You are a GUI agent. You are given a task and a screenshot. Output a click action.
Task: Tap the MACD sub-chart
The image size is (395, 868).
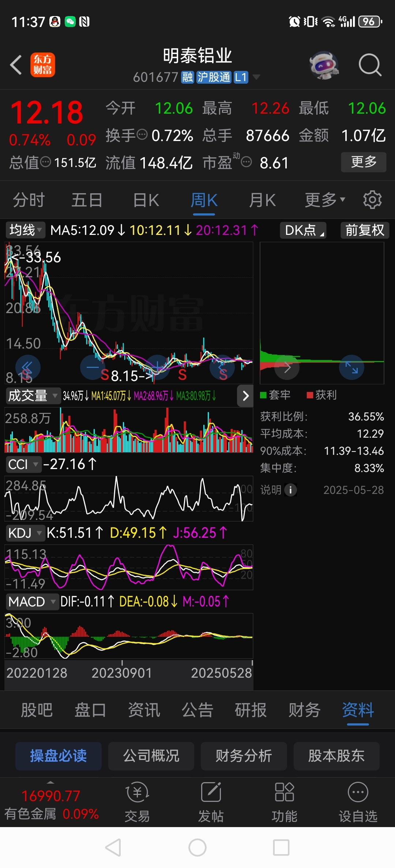click(x=129, y=636)
